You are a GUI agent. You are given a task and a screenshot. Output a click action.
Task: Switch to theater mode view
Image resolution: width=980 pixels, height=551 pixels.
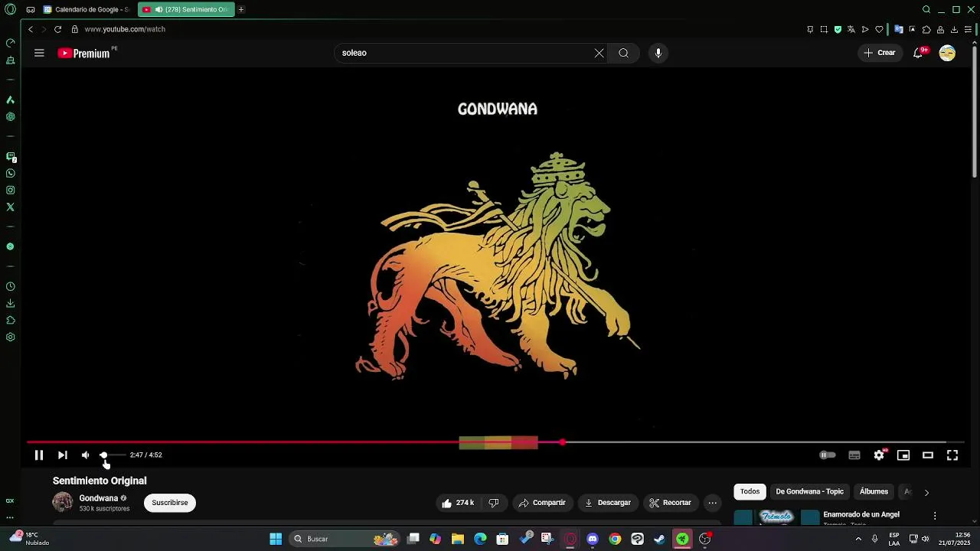tap(928, 455)
